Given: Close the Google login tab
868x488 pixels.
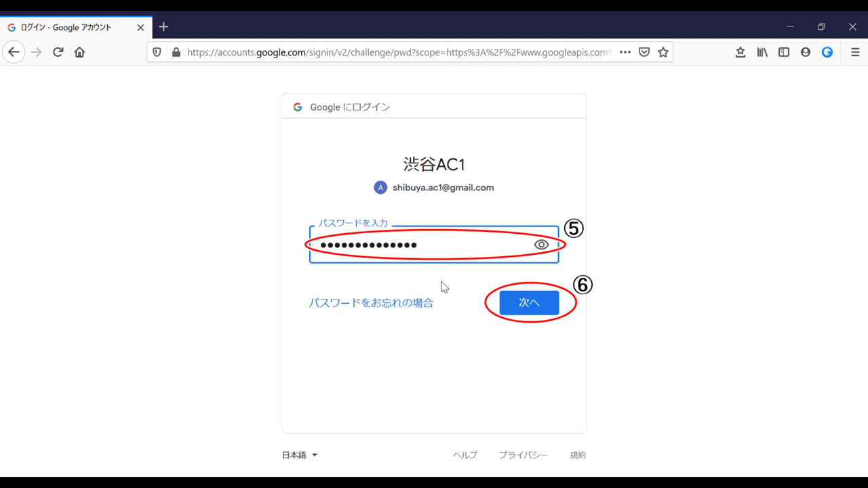Looking at the screenshot, I should point(140,28).
